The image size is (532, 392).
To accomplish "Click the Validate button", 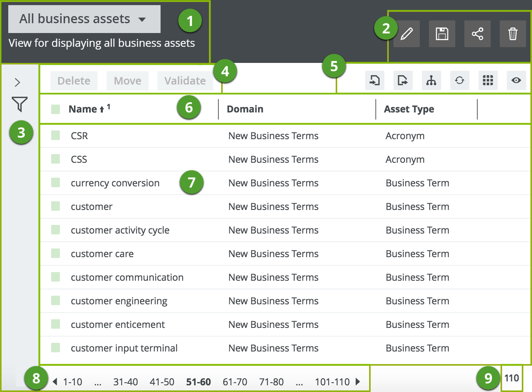I will tap(185, 81).
